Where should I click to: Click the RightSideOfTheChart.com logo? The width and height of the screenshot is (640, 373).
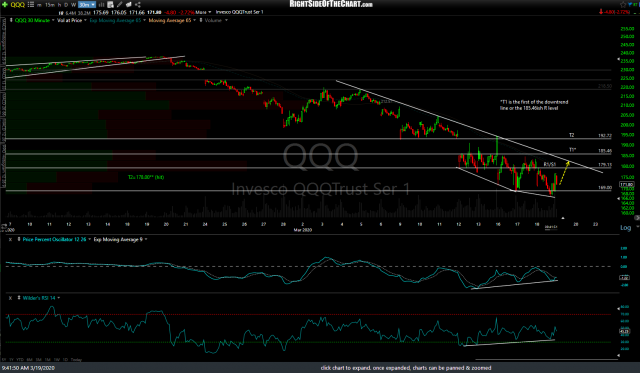click(x=331, y=4)
